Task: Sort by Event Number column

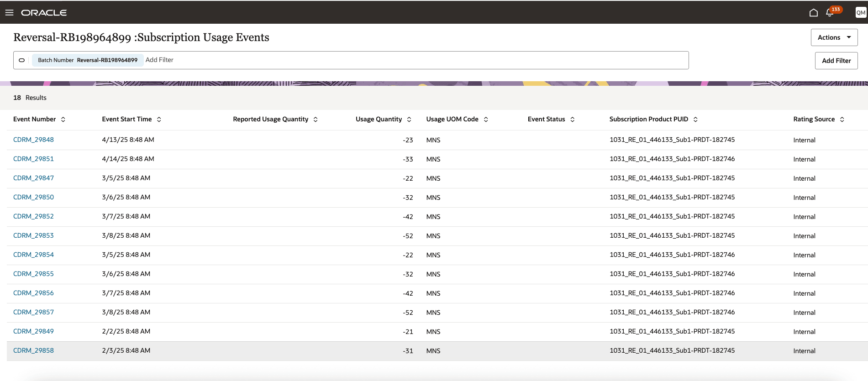Action: coord(63,120)
